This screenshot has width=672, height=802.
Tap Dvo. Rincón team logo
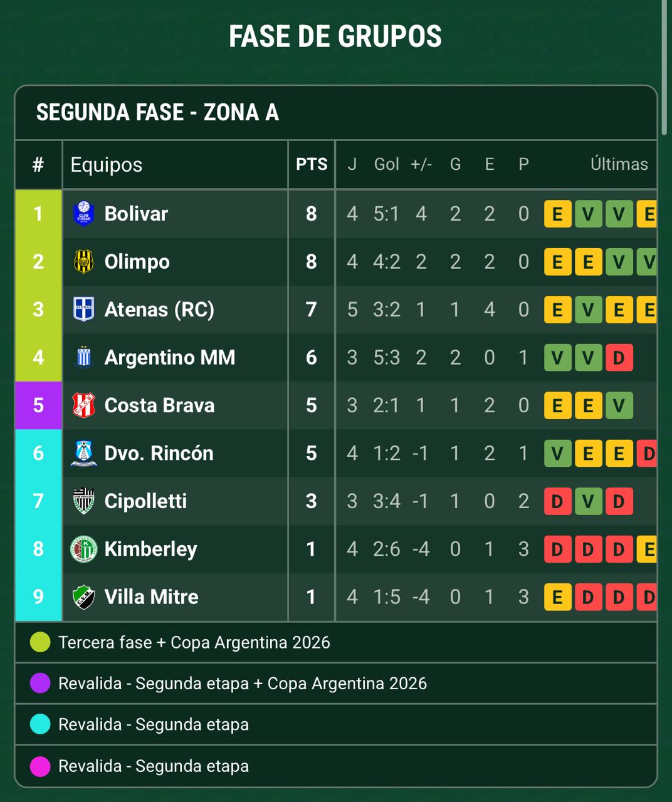[83, 453]
